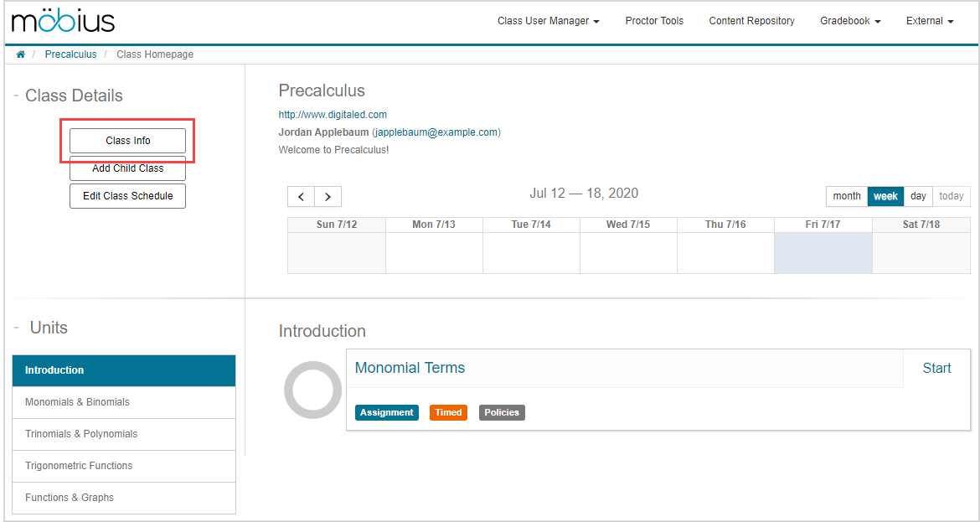This screenshot has height=522, width=980.
Task: Switch calendar to week view
Action: [885, 196]
